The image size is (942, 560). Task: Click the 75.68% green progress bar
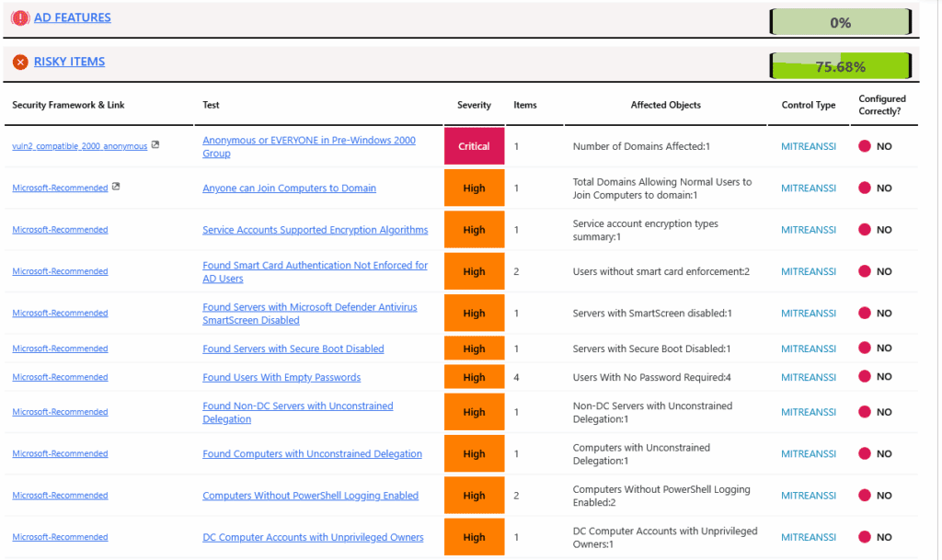pos(840,65)
